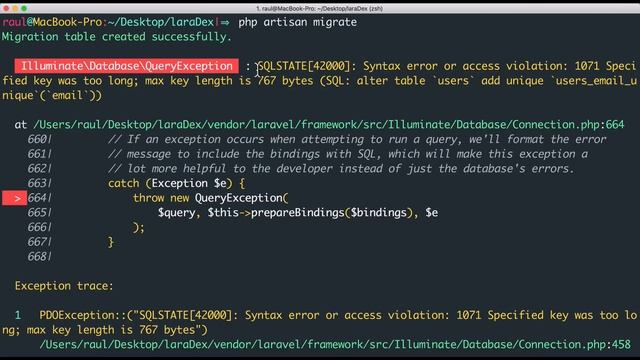This screenshot has width=640, height=360.
Task: Click the red close window button
Action: click(x=6, y=8)
